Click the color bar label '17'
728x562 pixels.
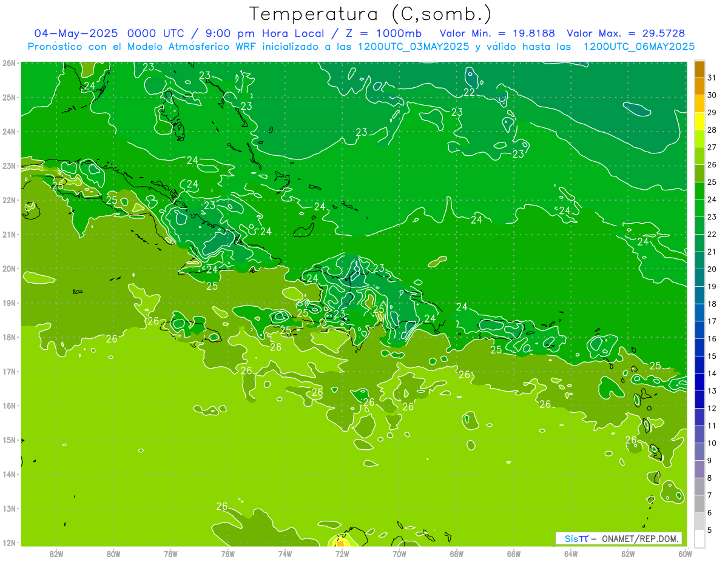point(712,321)
